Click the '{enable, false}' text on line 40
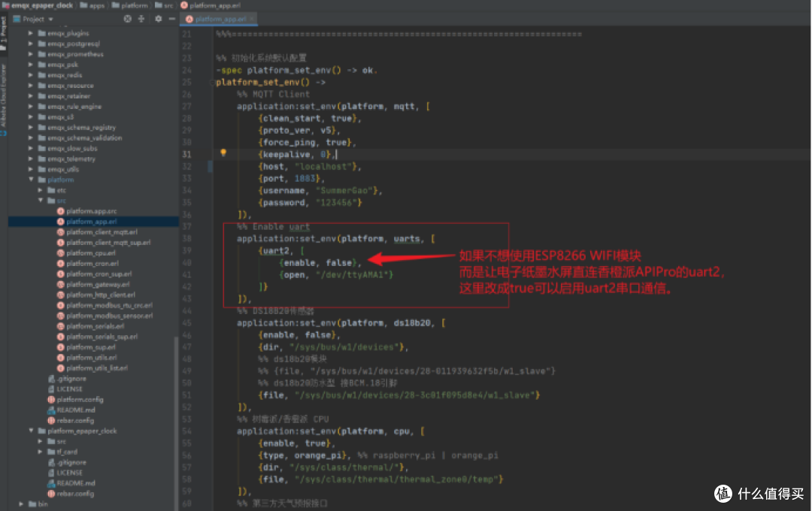This screenshot has width=812, height=511. point(319,263)
